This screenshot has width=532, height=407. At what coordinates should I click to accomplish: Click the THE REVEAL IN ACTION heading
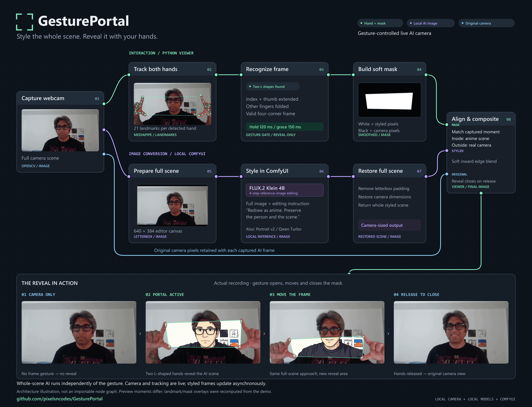coord(49,283)
